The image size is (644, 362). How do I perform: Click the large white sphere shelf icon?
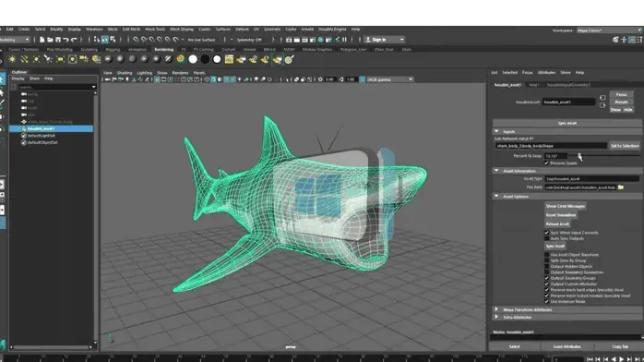click(193, 59)
